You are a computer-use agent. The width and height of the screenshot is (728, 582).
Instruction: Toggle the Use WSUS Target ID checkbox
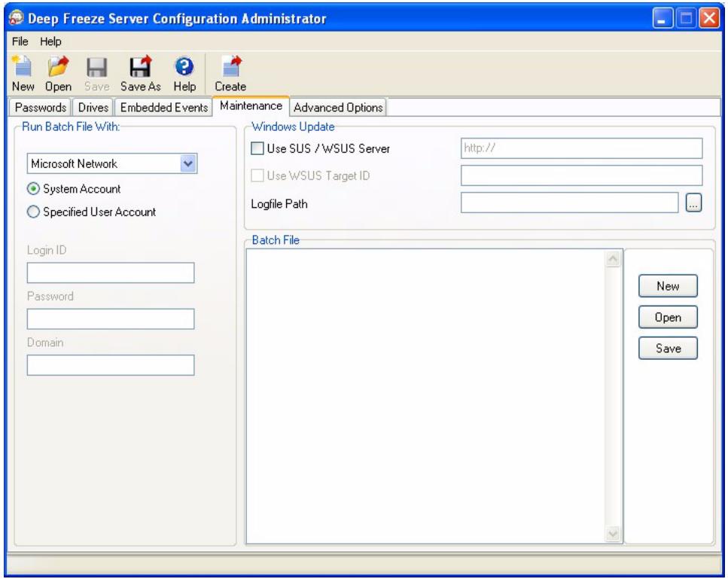(257, 175)
